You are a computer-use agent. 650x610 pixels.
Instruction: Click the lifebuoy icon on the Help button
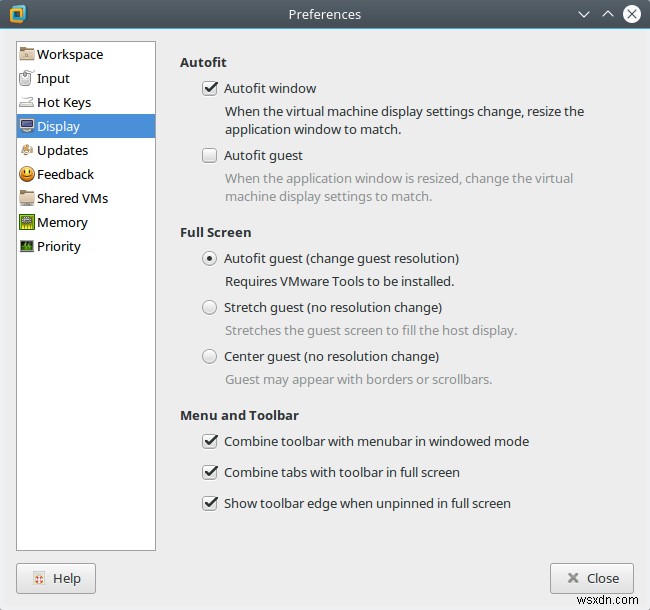coord(39,579)
